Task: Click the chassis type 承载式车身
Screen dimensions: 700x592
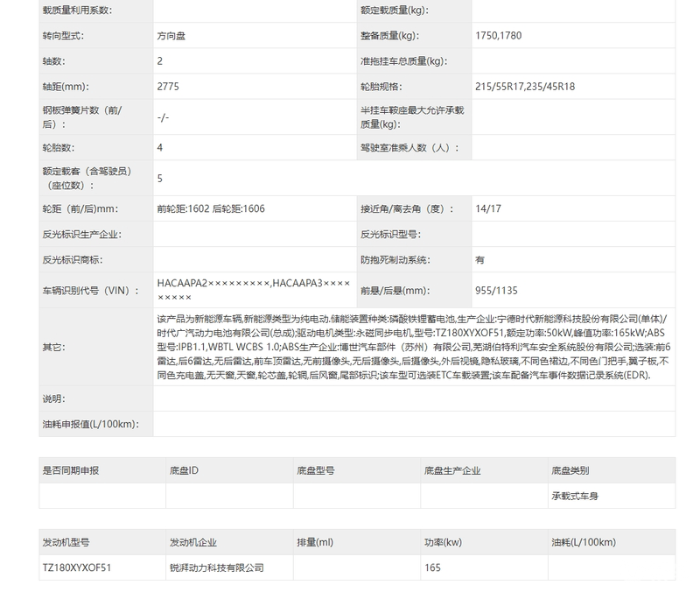Action: (575, 496)
